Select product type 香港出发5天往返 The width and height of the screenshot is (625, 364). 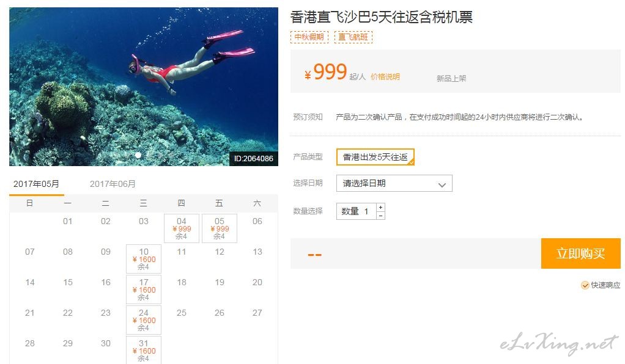(x=375, y=157)
